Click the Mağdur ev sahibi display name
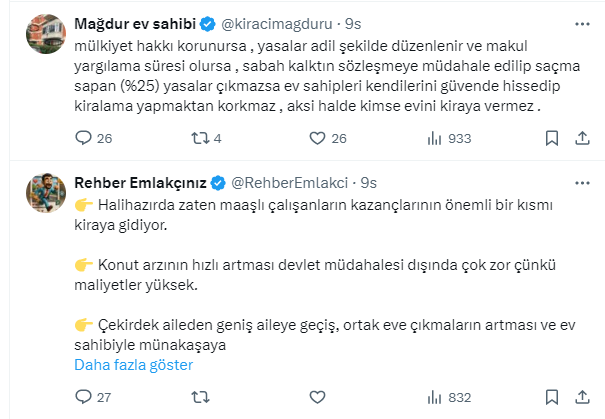Image resolution: width=605 pixels, height=419 pixels. (131, 22)
